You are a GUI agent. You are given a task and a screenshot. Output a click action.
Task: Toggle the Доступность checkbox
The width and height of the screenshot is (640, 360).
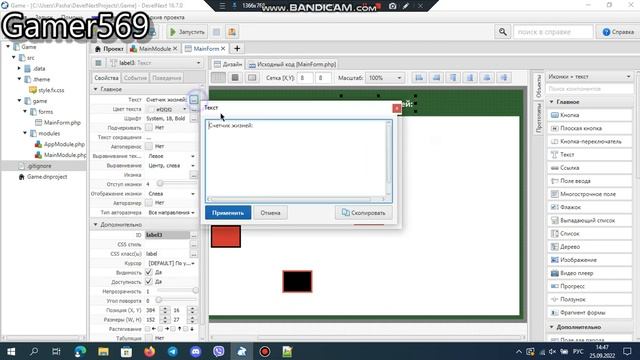[149, 282]
